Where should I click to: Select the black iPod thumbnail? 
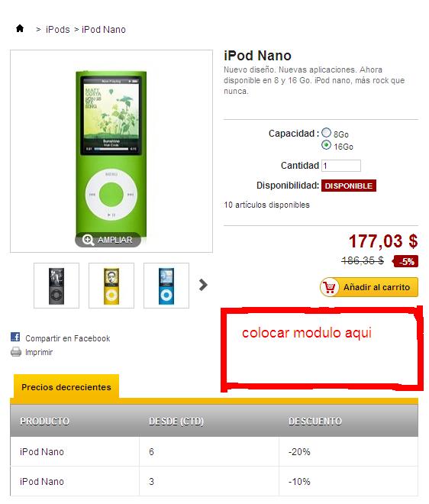pos(56,286)
